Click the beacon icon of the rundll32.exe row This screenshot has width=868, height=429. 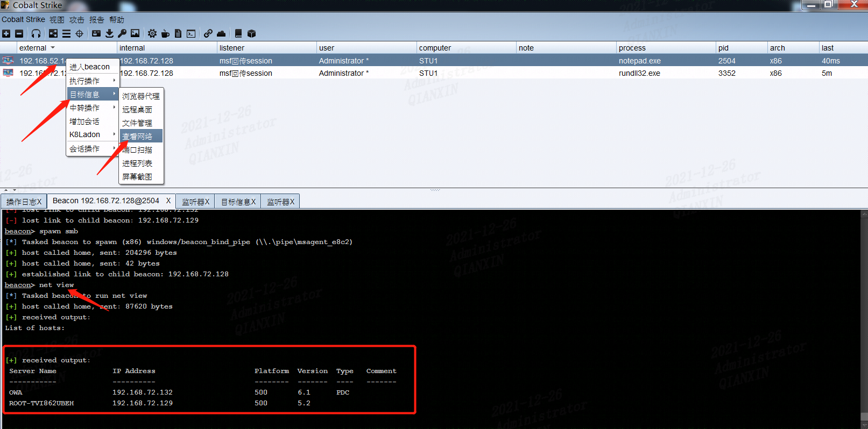[8, 73]
